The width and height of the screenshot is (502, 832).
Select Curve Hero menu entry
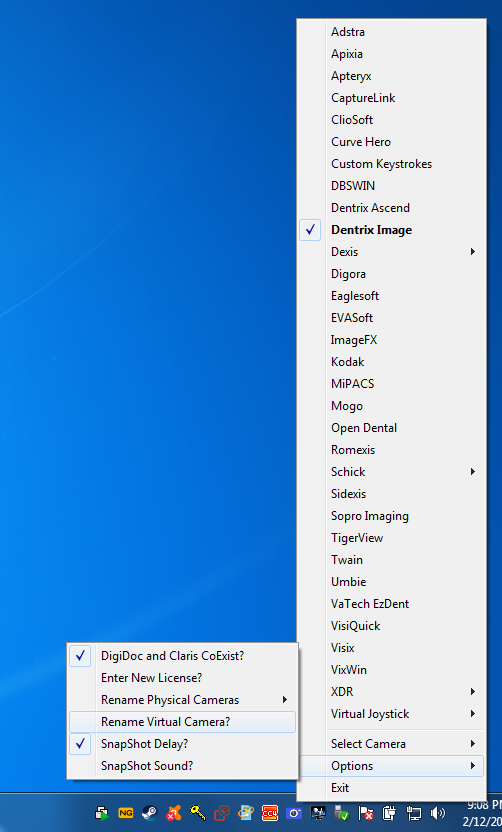click(x=392, y=142)
